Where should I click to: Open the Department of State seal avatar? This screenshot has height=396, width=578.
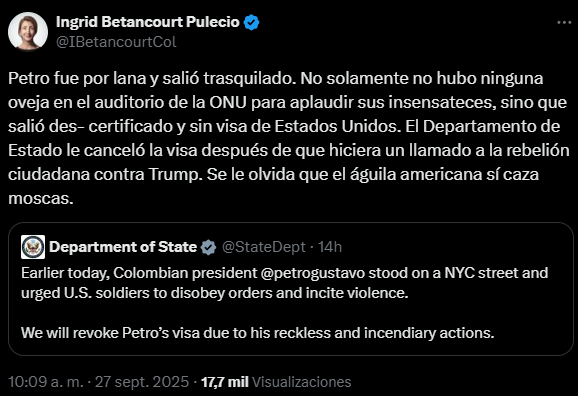pyautogui.click(x=33, y=247)
